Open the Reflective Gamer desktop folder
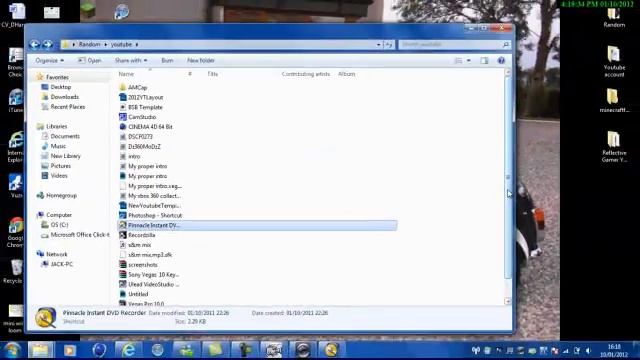640x360 pixels. coord(614,147)
